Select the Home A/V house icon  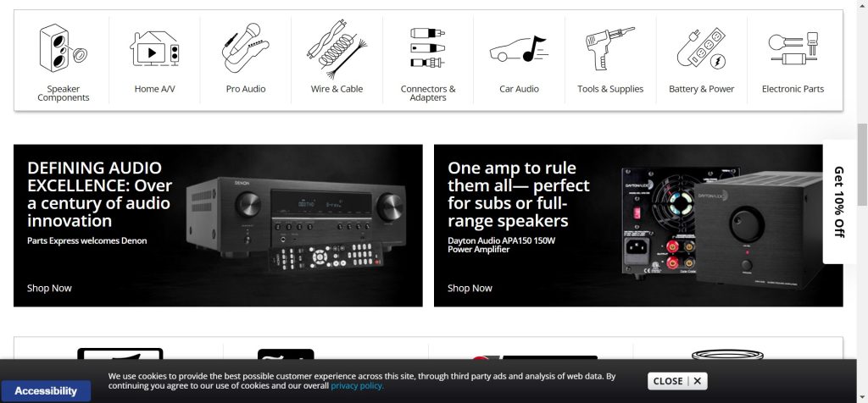[x=154, y=48]
